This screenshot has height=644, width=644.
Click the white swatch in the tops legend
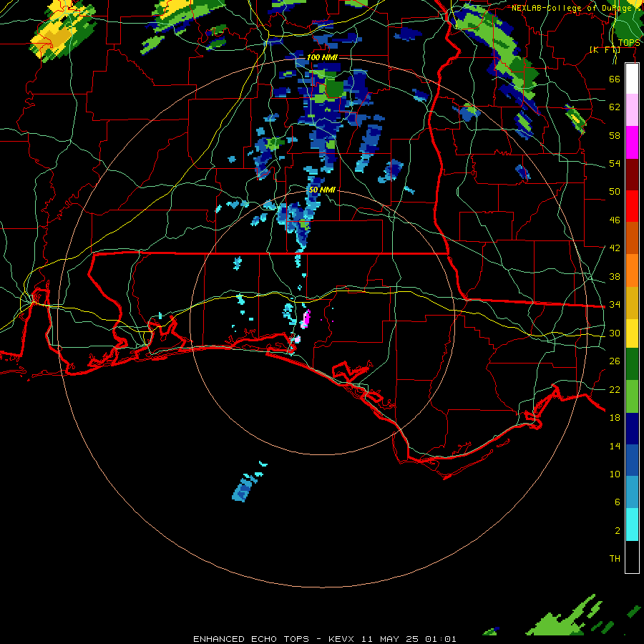[632, 79]
